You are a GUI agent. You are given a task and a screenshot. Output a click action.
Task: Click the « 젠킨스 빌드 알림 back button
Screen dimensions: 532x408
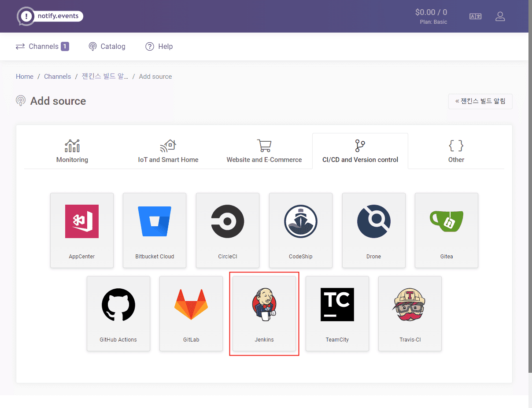click(x=480, y=101)
